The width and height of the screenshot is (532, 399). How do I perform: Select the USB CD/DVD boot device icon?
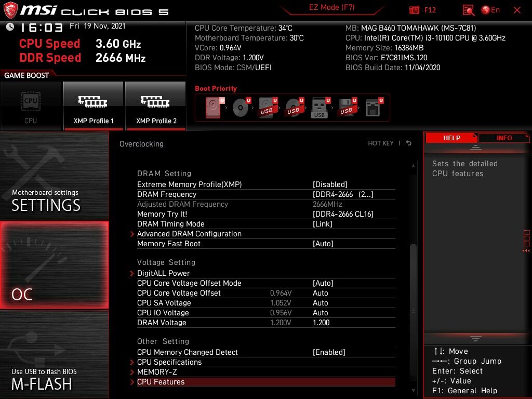294,108
